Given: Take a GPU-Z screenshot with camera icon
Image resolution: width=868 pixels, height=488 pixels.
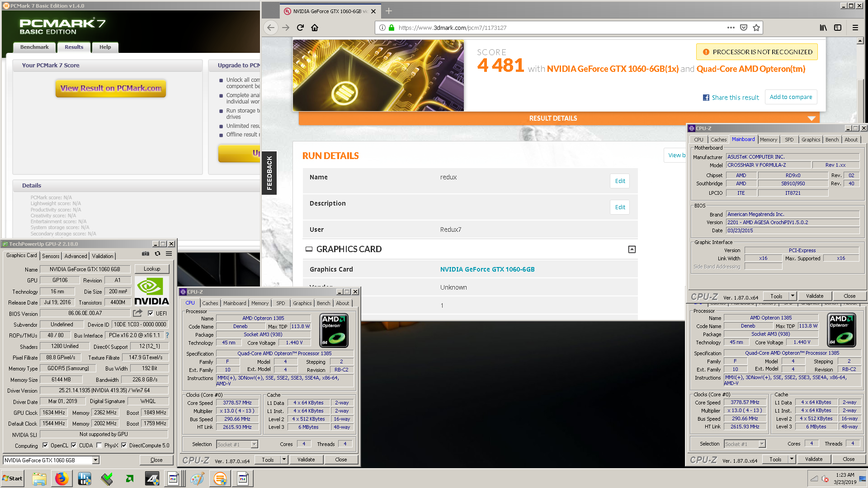Looking at the screenshot, I should 145,254.
